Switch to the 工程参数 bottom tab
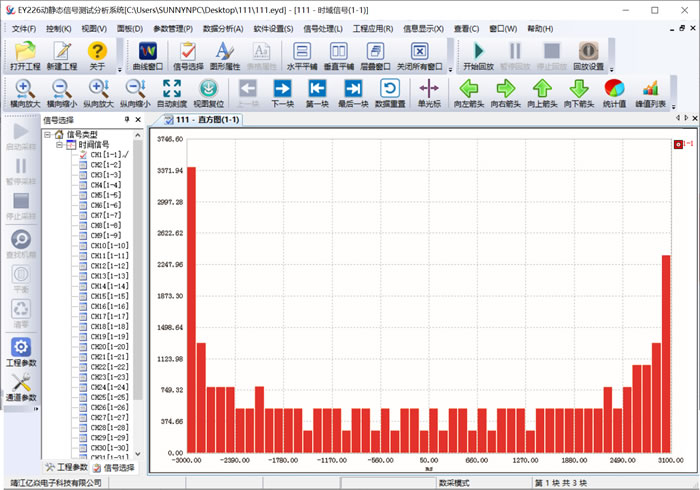The image size is (700, 490). [66, 467]
